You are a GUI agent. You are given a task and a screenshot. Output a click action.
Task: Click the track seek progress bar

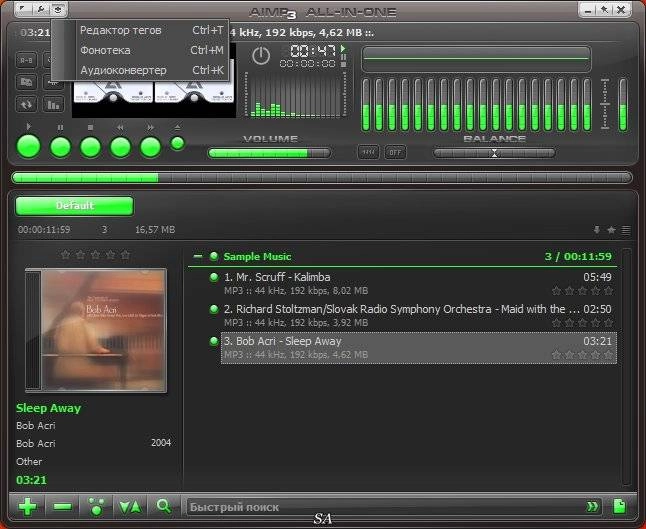pos(322,178)
